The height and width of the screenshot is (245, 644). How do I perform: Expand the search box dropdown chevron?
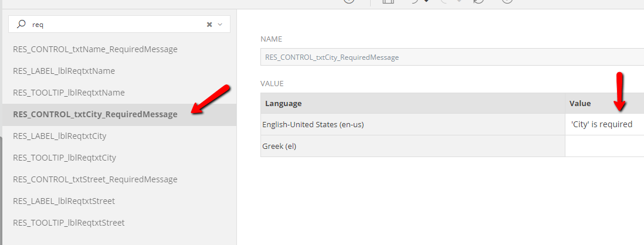click(221, 25)
